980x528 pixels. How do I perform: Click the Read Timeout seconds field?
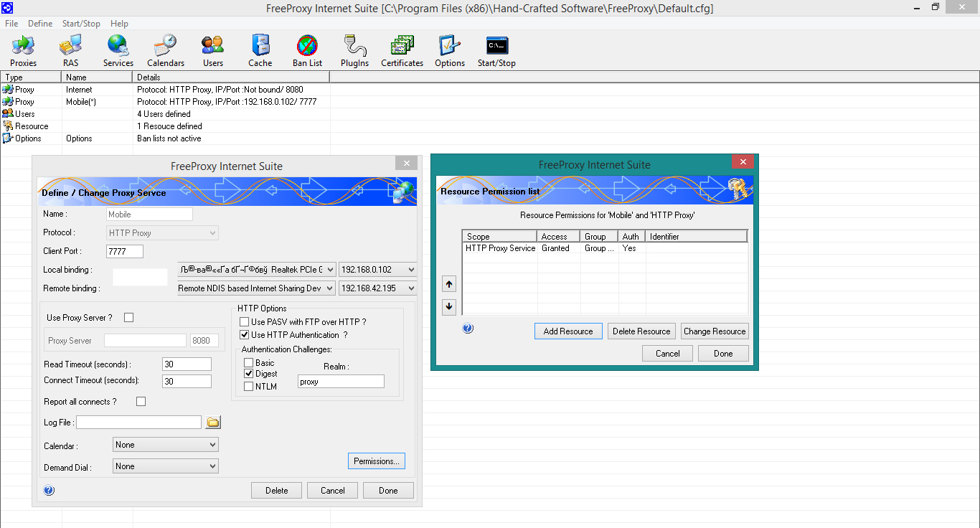tap(187, 364)
